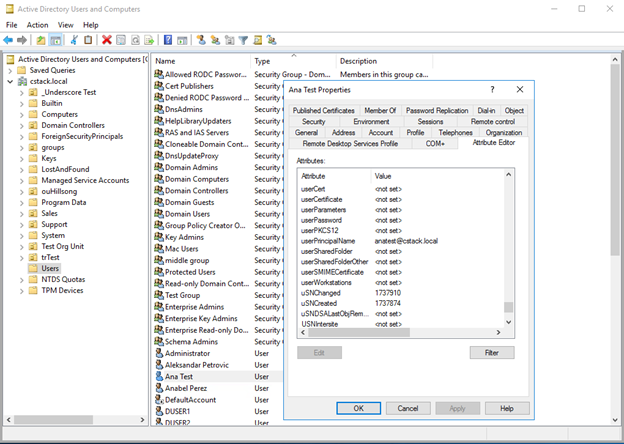Toggle the Show/Hide Console Tree icon
The image size is (624, 444).
(55, 40)
